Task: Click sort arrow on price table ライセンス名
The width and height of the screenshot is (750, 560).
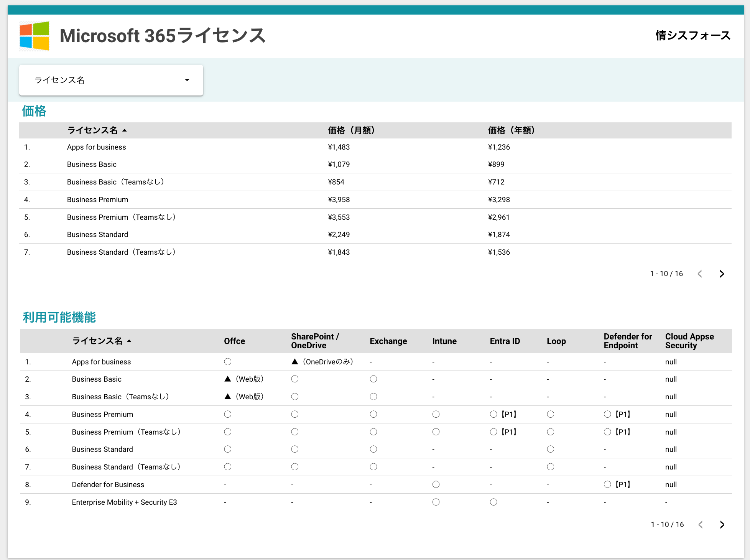Action: pyautogui.click(x=125, y=130)
